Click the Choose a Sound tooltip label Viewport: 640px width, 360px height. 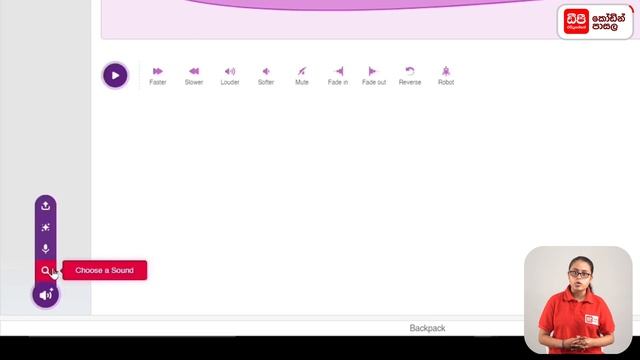click(104, 270)
